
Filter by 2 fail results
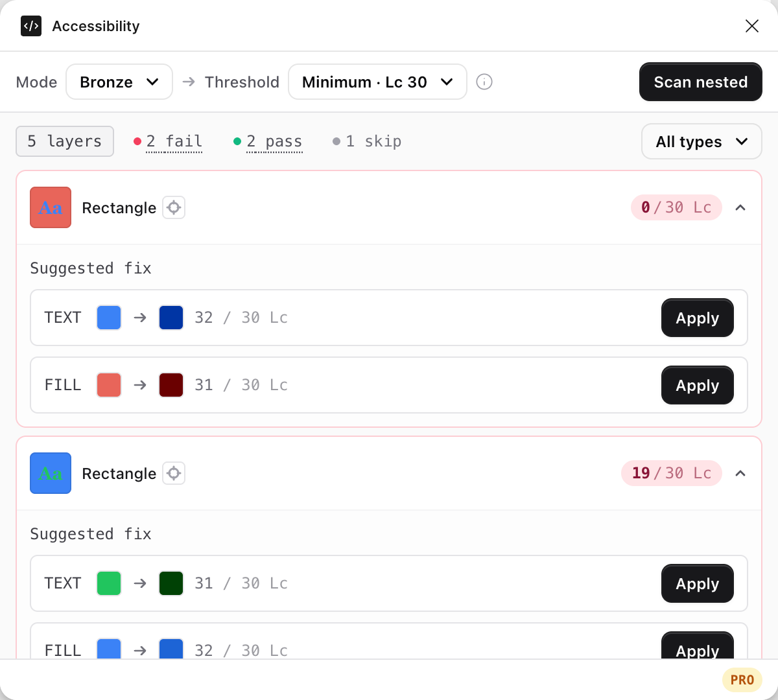coord(169,141)
